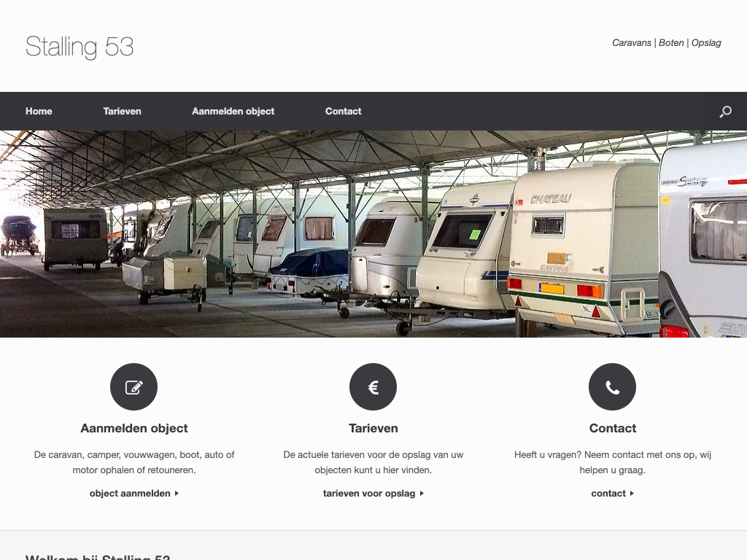747x560 pixels.
Task: Click arrow beside 'object aanmelden'
Action: [177, 494]
